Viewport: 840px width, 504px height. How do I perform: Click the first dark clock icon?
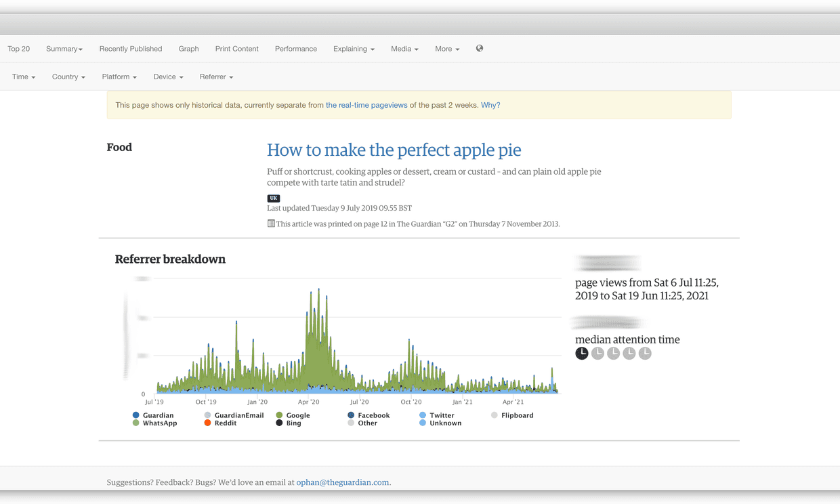582,354
